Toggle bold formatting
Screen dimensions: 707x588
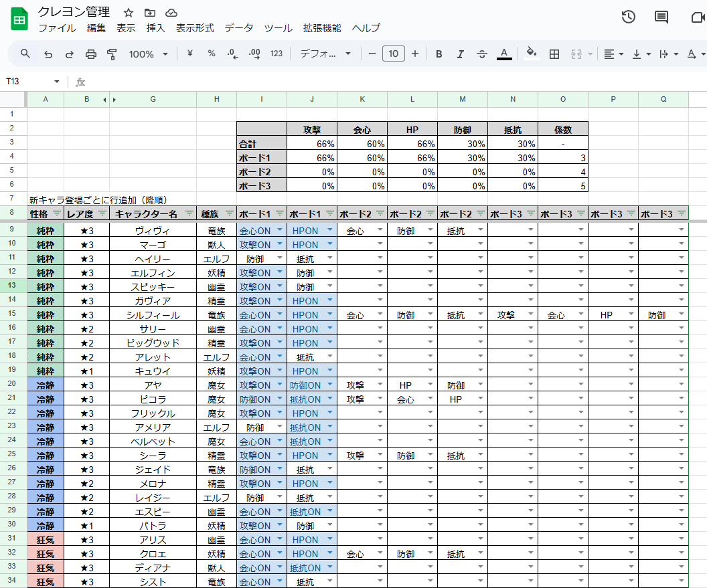(439, 54)
